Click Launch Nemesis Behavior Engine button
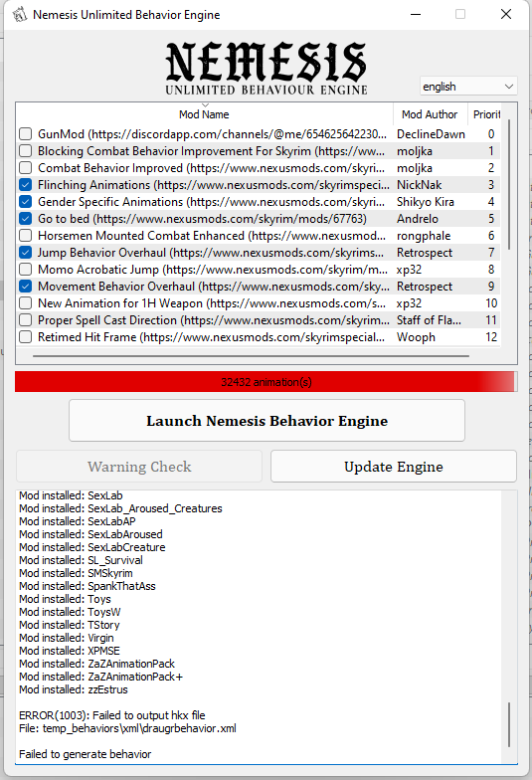The height and width of the screenshot is (780, 532). tap(266, 421)
